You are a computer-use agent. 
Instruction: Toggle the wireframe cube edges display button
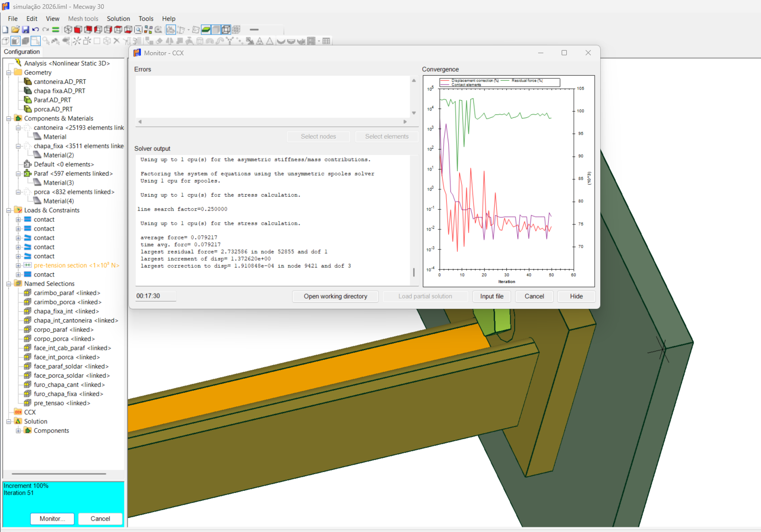coord(226,30)
